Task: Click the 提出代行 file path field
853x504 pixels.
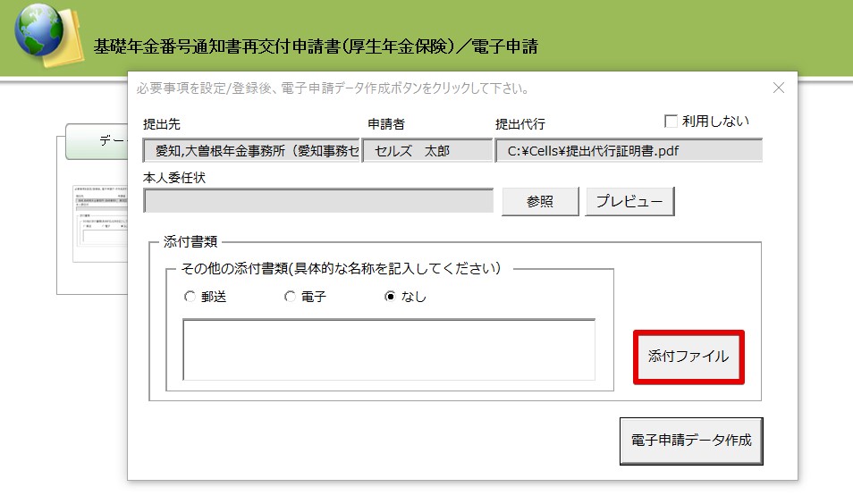Action: pos(629,151)
